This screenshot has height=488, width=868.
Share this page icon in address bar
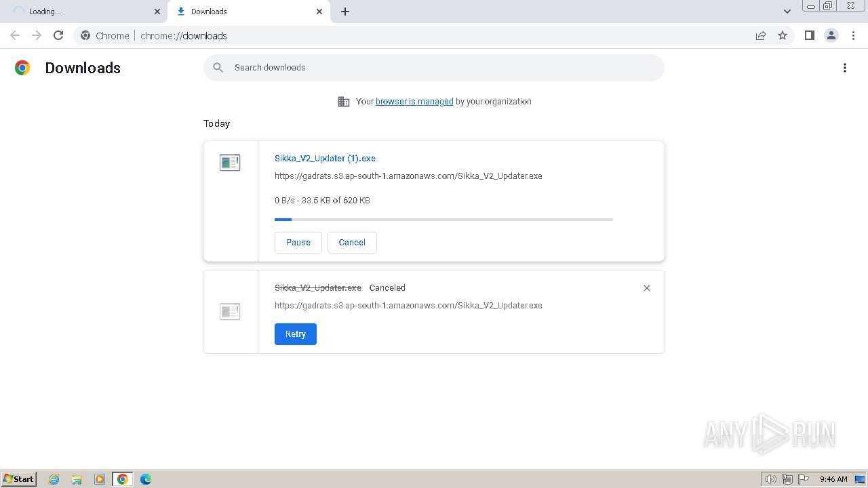(761, 35)
